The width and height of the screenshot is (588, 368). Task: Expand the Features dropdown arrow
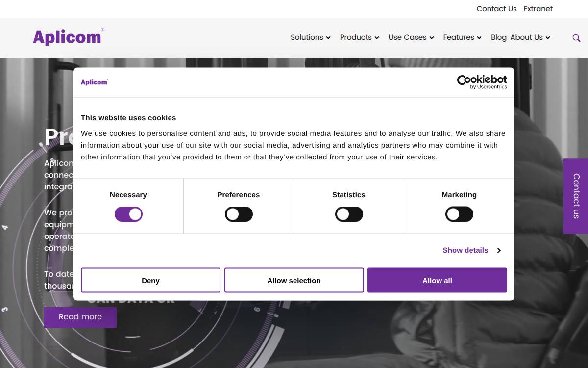(x=479, y=38)
